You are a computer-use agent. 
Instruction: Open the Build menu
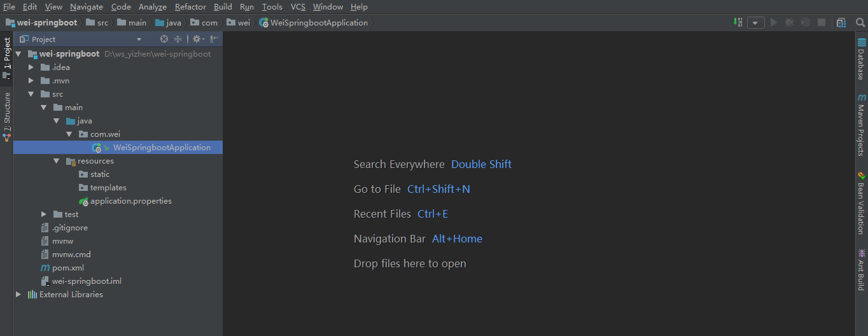[x=223, y=7]
